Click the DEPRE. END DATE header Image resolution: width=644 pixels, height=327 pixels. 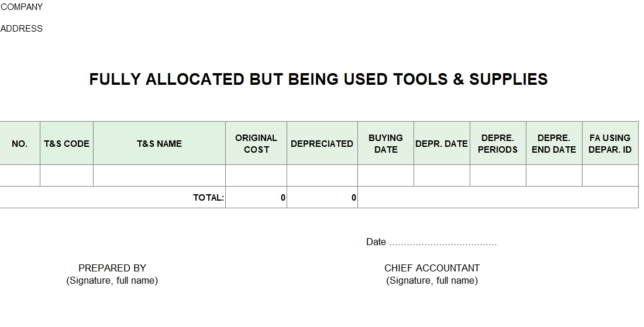pos(554,143)
